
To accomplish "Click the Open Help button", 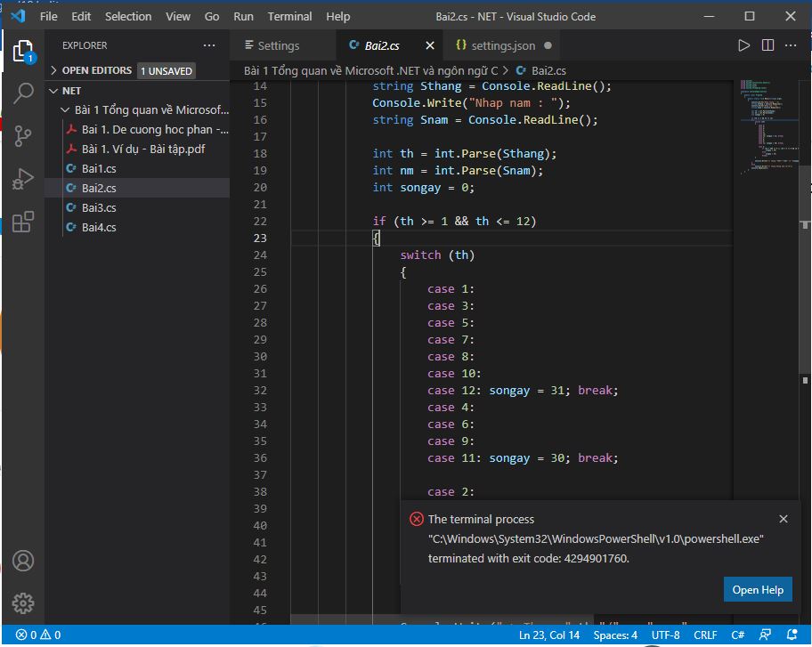I will [x=758, y=589].
